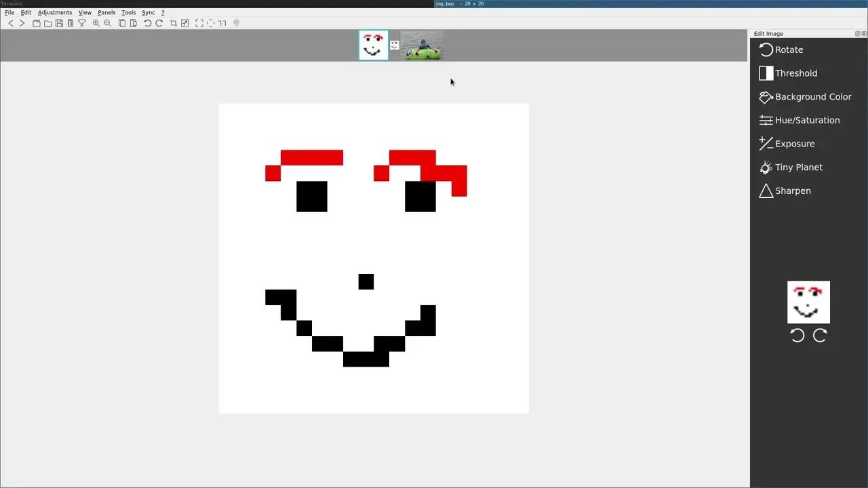Rotate the image counterclockwise via edit panel arrow
The width and height of the screenshot is (868, 488).
pos(797,335)
